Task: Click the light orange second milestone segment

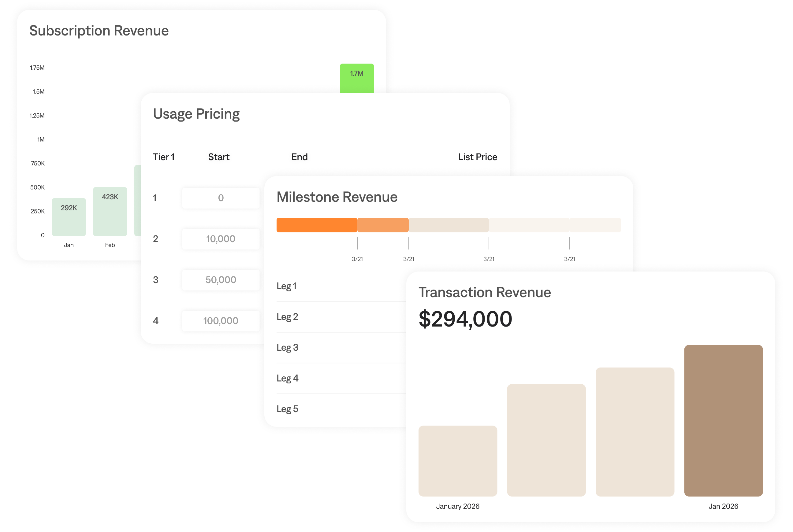Action: pos(383,225)
